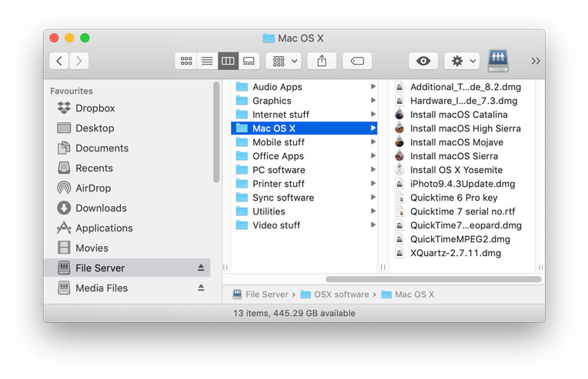Select the Printer stuff folder

coord(304,184)
